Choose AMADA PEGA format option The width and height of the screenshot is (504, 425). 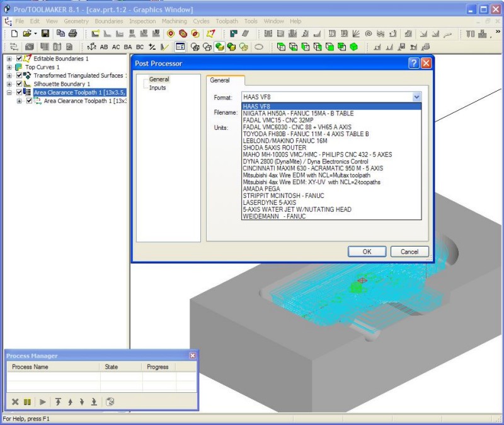(331, 189)
